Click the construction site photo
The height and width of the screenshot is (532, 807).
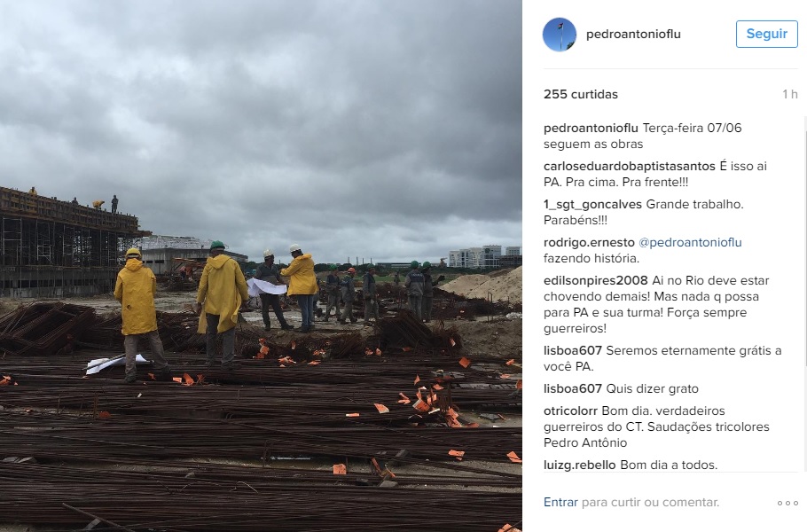261,266
